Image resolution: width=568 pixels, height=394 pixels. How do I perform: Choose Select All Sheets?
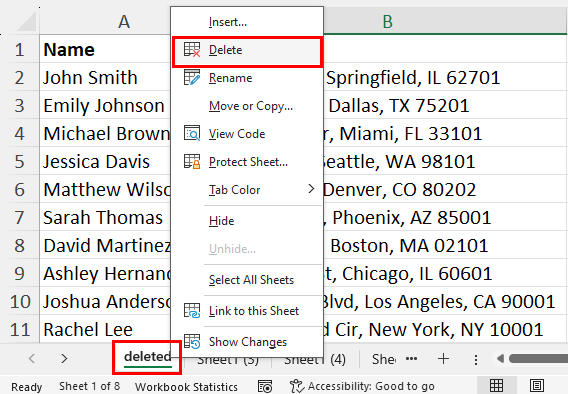pyautogui.click(x=247, y=280)
